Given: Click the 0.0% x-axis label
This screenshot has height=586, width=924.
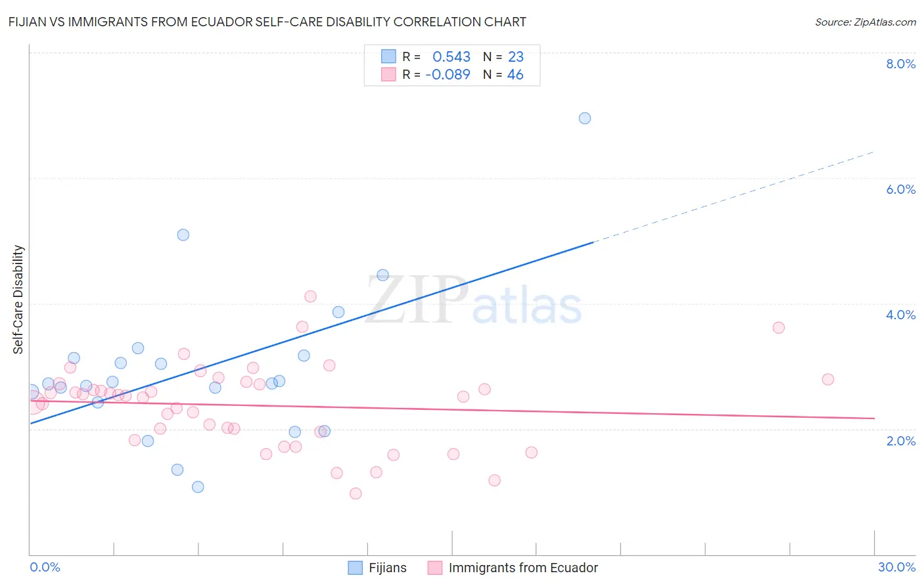Looking at the screenshot, I should click(x=45, y=567).
